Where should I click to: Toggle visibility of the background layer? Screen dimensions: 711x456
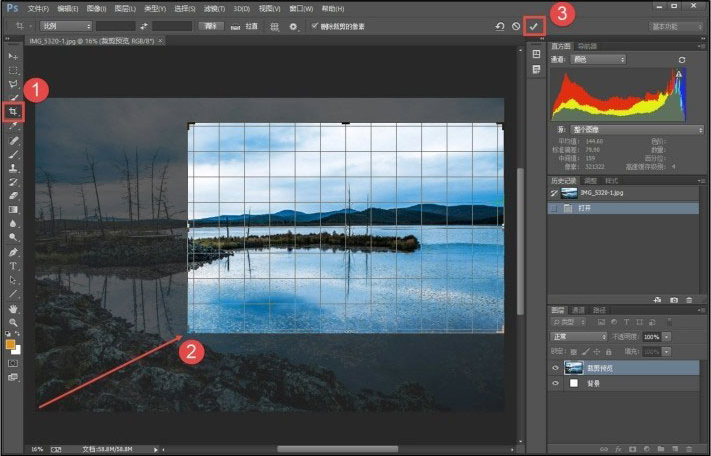click(x=555, y=383)
